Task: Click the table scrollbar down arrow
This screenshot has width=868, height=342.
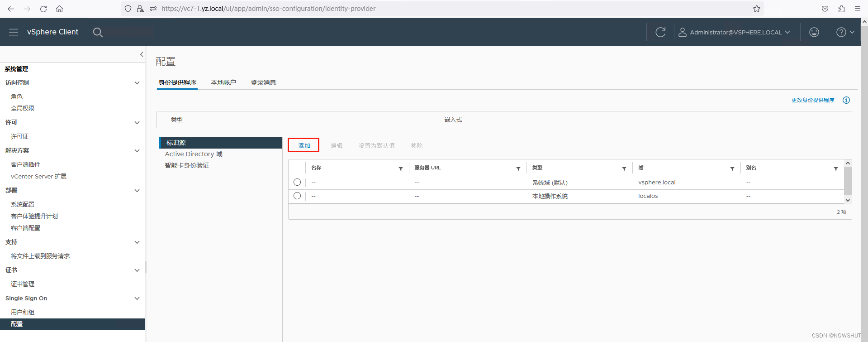Action: point(848,200)
